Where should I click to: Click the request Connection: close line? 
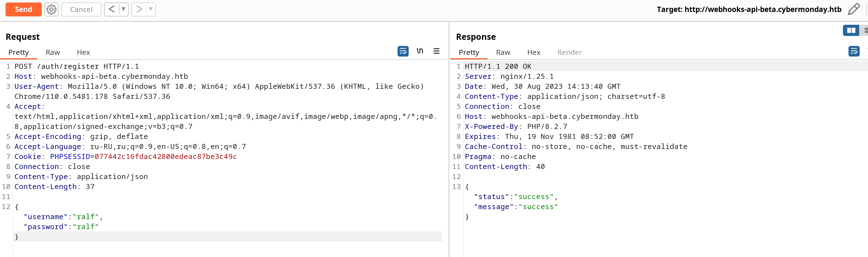52,167
